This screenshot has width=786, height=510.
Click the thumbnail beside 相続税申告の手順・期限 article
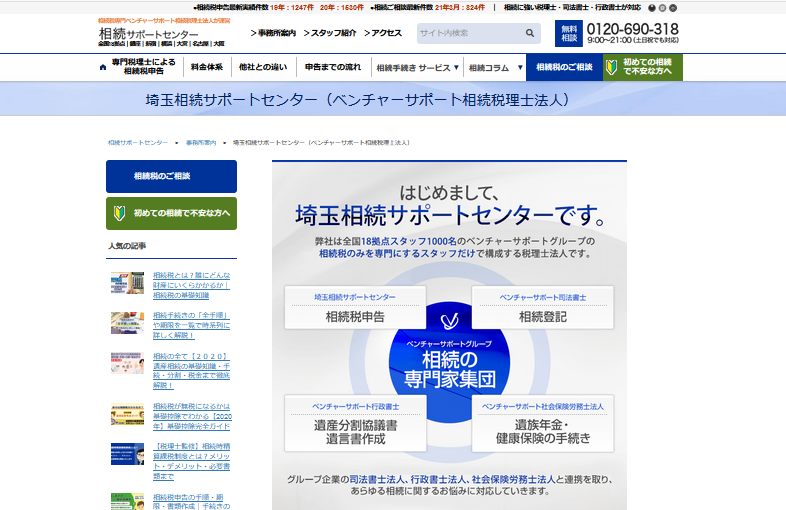tap(127, 501)
